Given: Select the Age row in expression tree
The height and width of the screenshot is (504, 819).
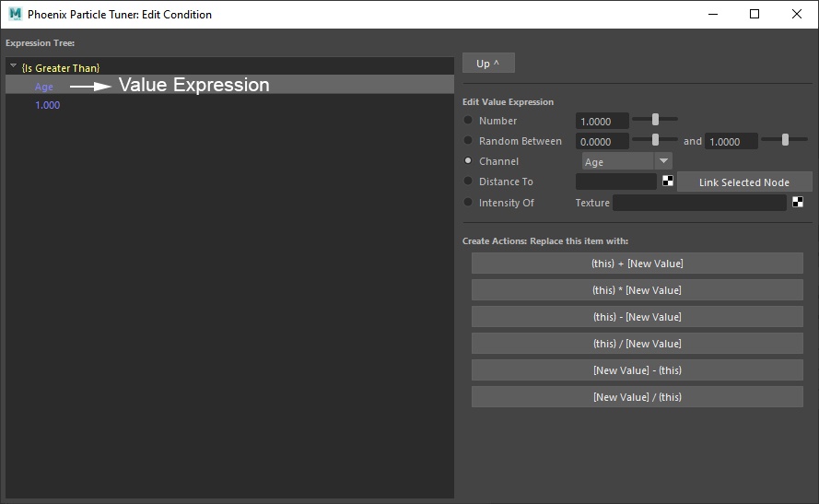Looking at the screenshot, I should point(229,85).
